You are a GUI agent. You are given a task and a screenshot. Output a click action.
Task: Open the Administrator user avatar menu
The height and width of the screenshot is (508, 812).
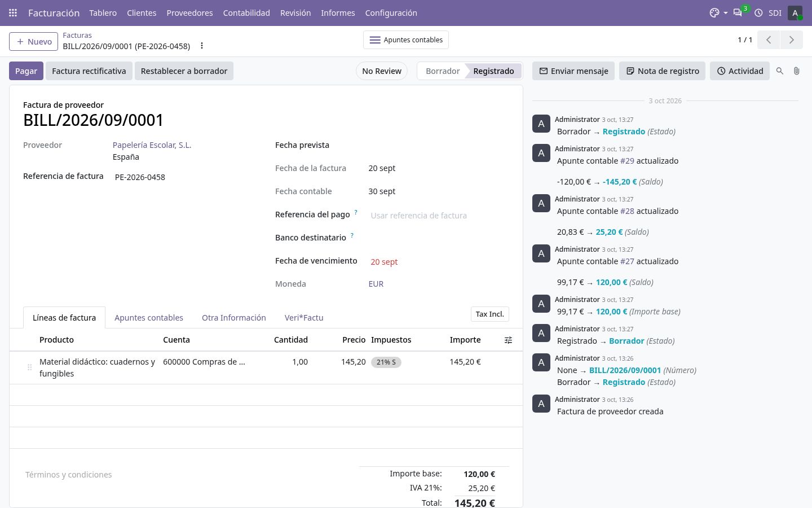pos(795,12)
